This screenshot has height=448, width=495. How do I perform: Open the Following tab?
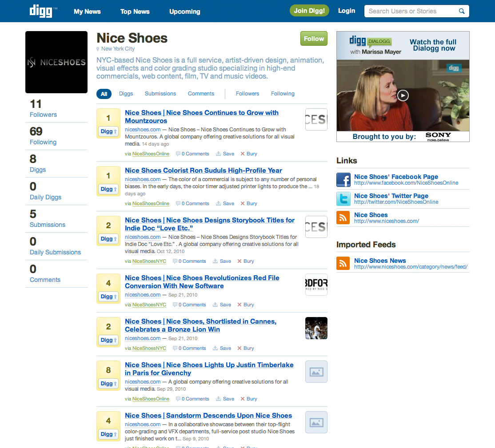(x=283, y=94)
